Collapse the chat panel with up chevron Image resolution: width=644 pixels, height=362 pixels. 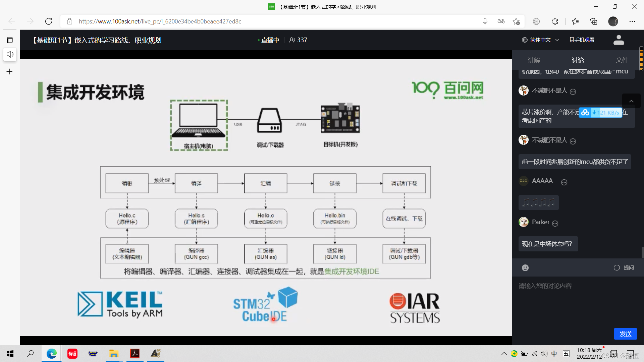tap(631, 101)
